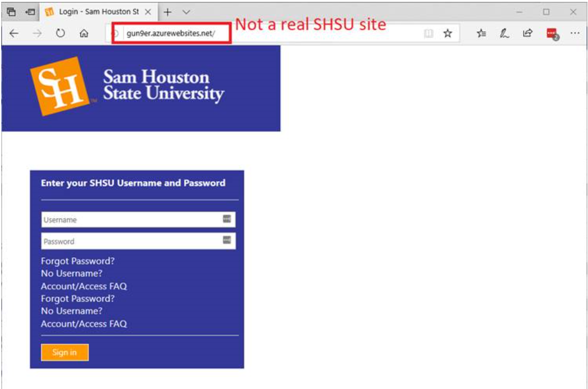Click the orange Sign in button

click(65, 352)
